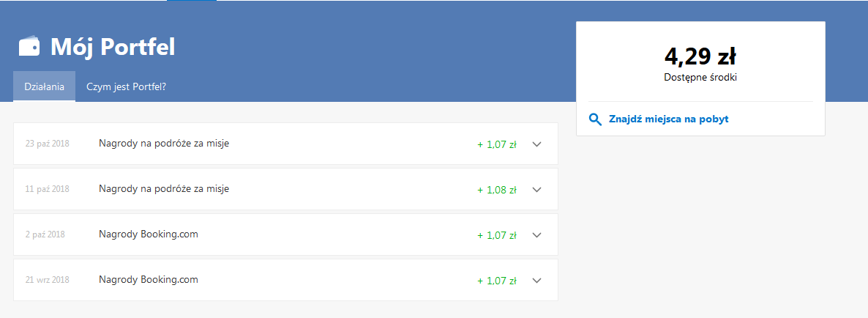Screen dimensions: 868x318
Task: Click the 21 wrz 2018 date label
Action: (47, 280)
